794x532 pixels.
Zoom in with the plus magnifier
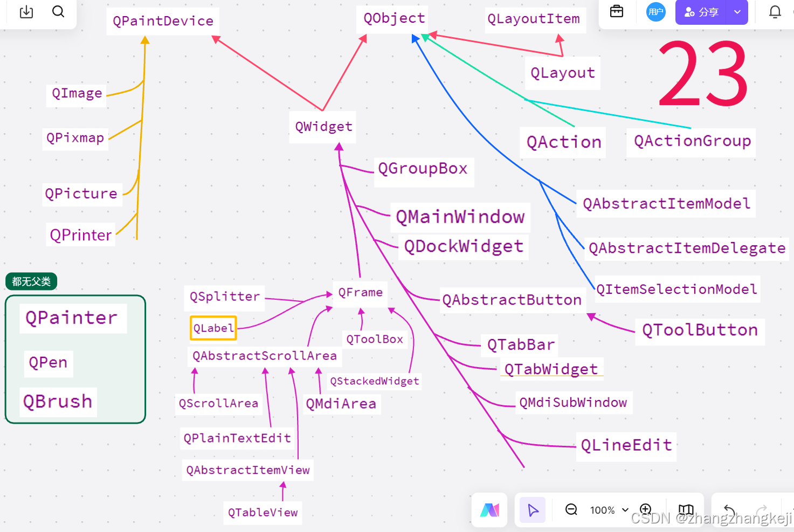pos(646,509)
